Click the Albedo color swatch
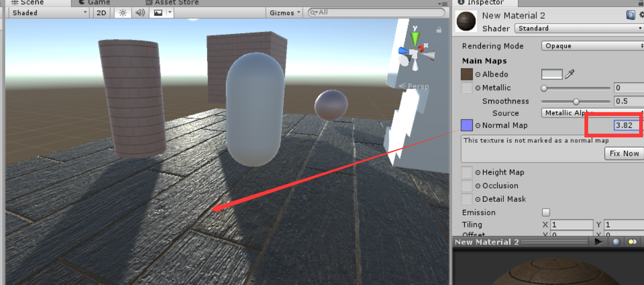This screenshot has width=644, height=285. tap(552, 75)
